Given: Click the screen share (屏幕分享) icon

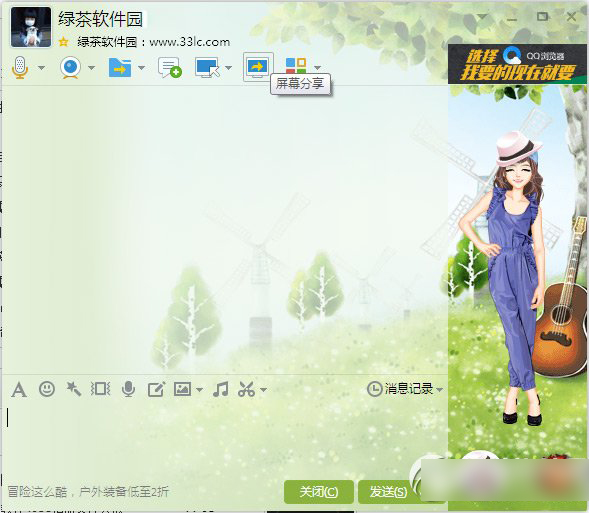Looking at the screenshot, I should click(x=258, y=67).
